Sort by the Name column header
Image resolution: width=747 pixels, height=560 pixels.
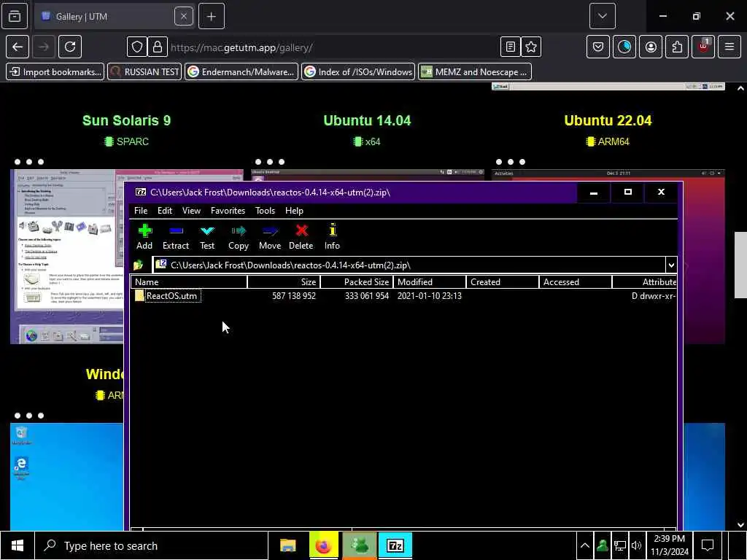[189, 282]
